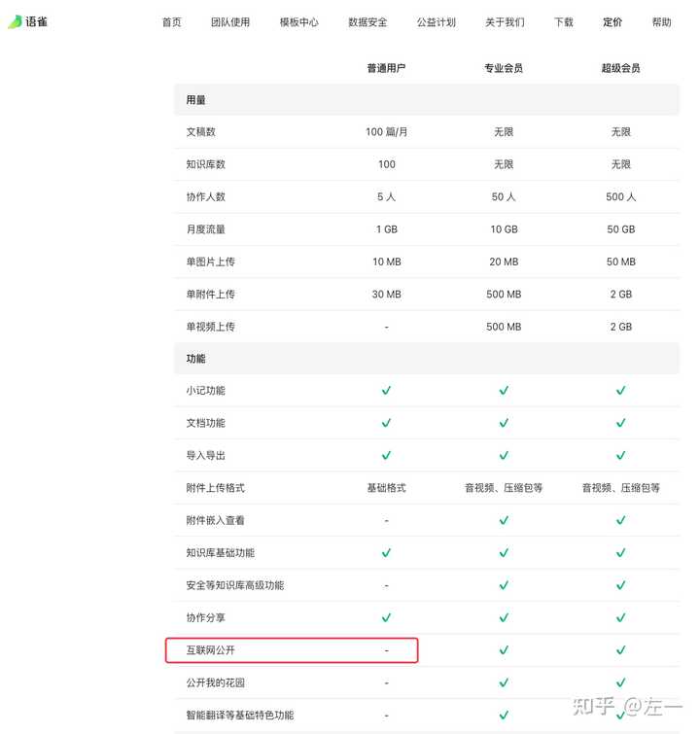Open 关于我们 in top navigation
Viewport: 700px width, 734px height.
tap(505, 22)
